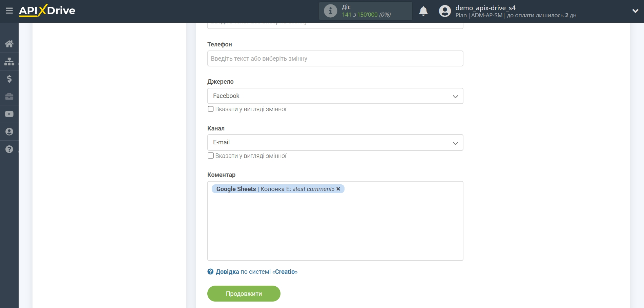Open billing via the dollar sign icon
The image size is (644, 308).
9,79
